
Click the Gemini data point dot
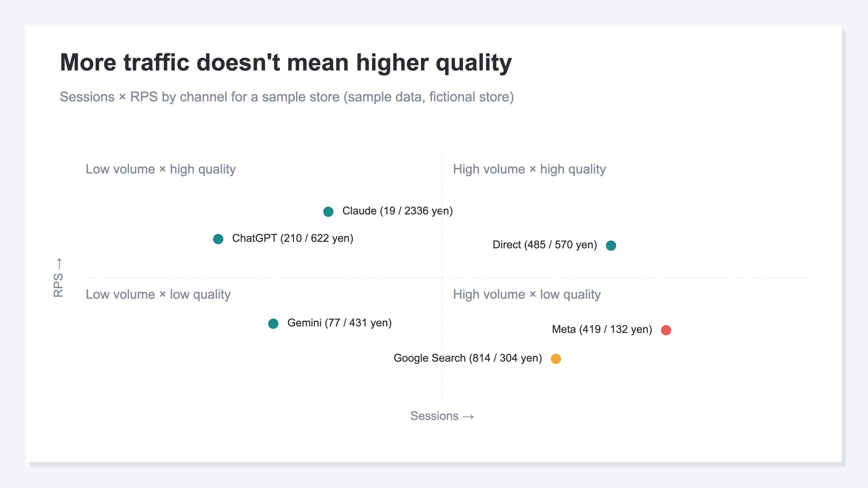pyautogui.click(x=273, y=324)
